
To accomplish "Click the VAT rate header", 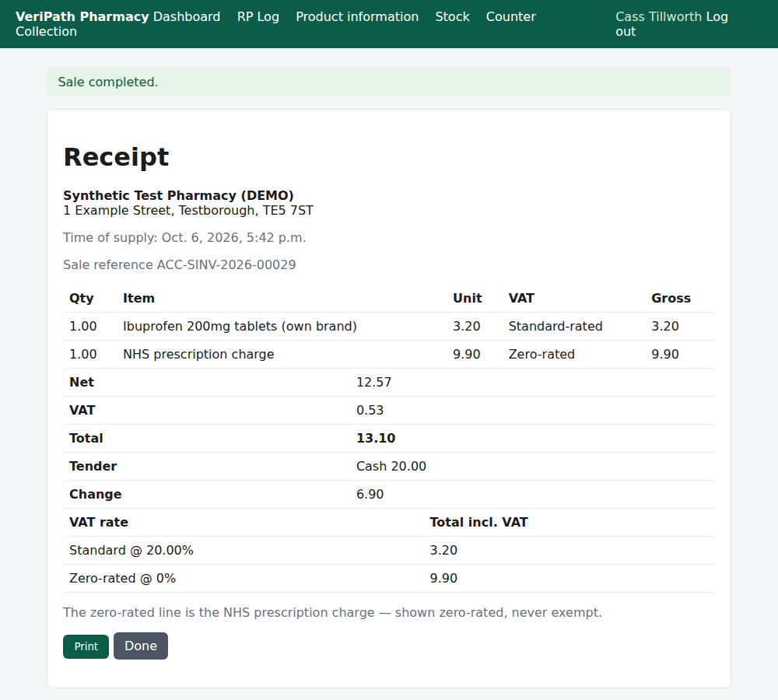I will 98,523.
